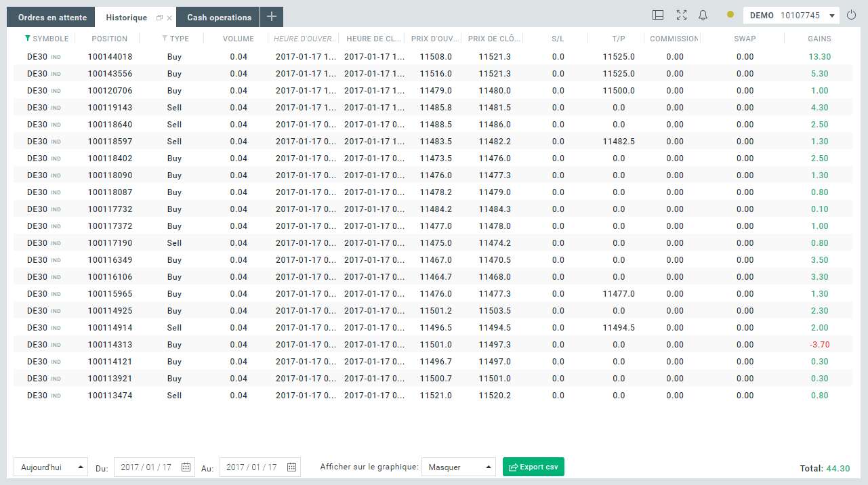The image size is (868, 485).
Task: Close the Historique tab
Action: click(x=169, y=18)
